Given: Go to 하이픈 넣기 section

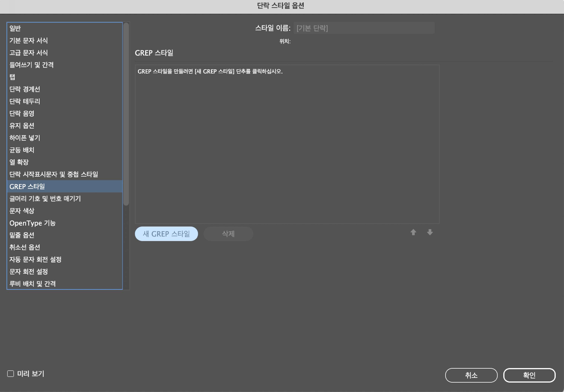Looking at the screenshot, I should click(x=25, y=138).
